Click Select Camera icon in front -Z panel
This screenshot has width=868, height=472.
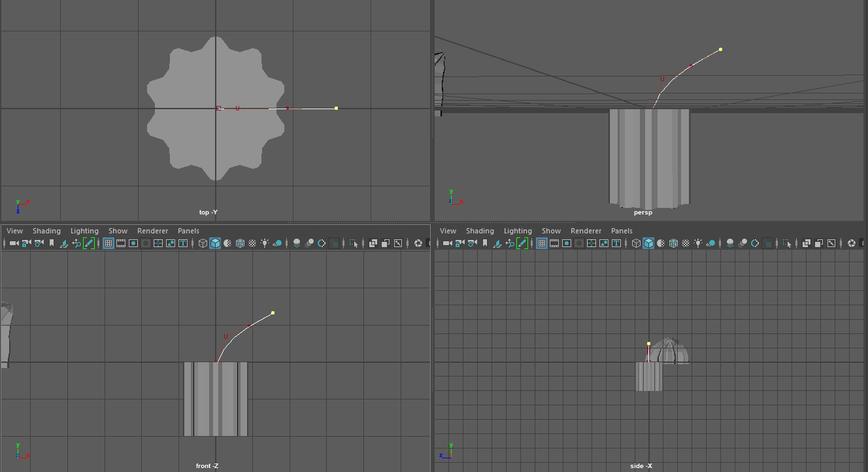pos(14,243)
